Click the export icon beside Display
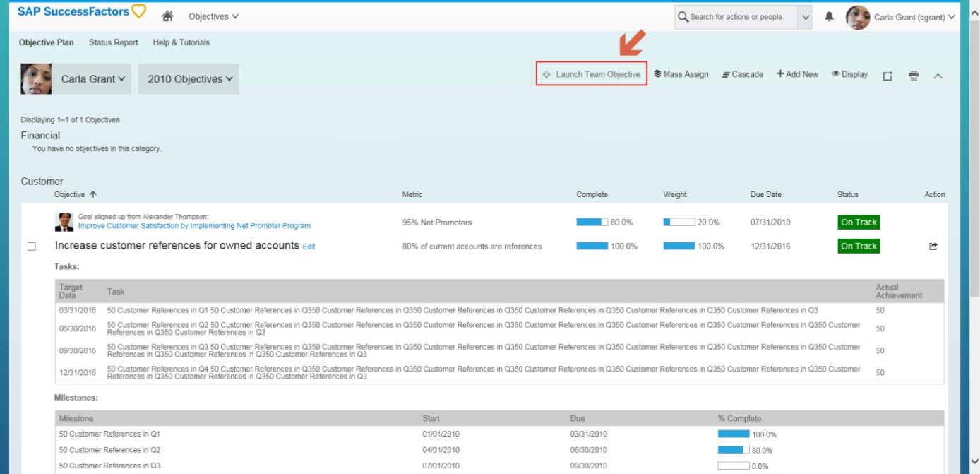 coord(888,76)
